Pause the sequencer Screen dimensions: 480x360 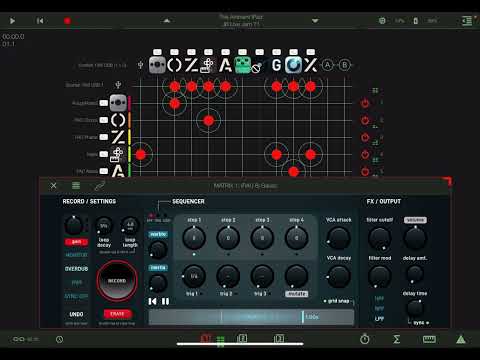pos(165,302)
